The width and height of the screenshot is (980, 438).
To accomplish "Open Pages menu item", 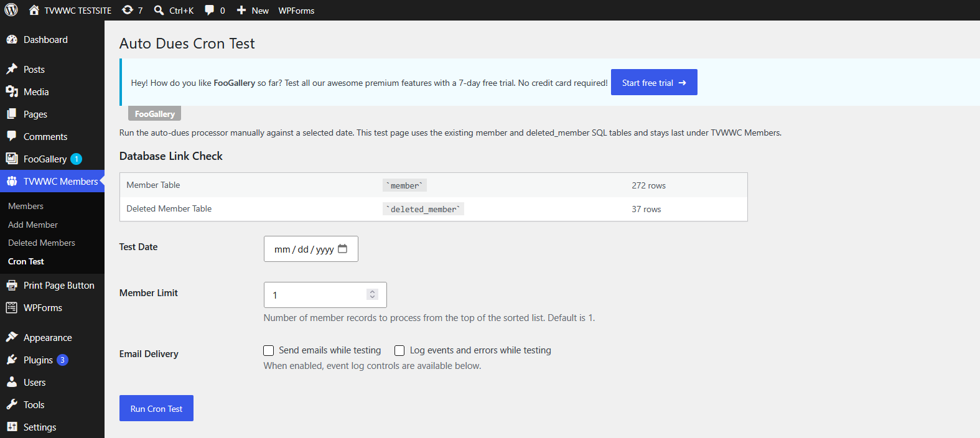I will pyautogui.click(x=52, y=114).
